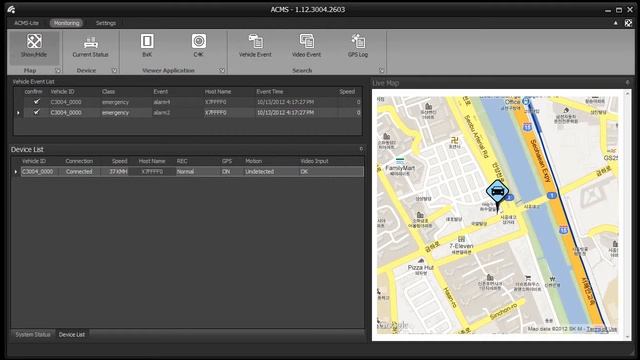
Task: Click the ACMS logo icon in title bar
Action: coord(11,9)
